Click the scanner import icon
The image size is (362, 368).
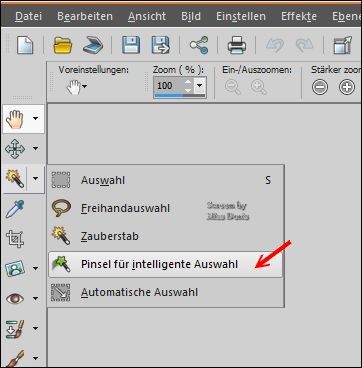click(x=93, y=45)
